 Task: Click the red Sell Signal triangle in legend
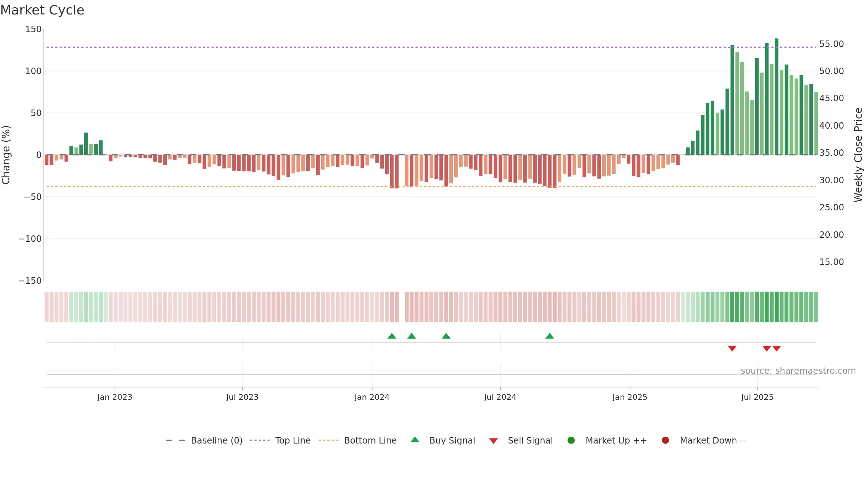[x=493, y=441]
